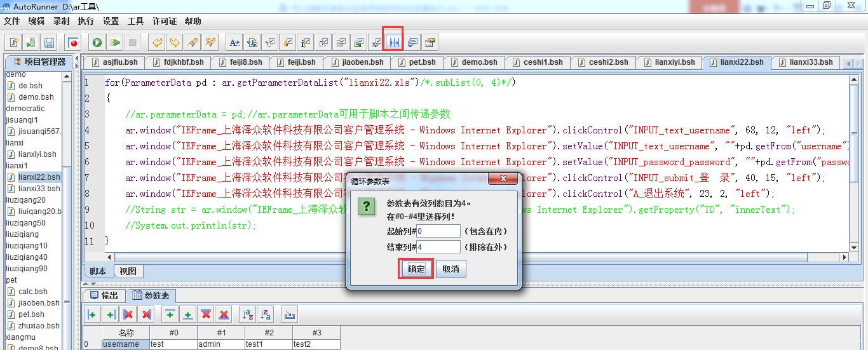Click the gray stop execution icon
Image resolution: width=868 pixels, height=350 pixels.
tap(132, 43)
